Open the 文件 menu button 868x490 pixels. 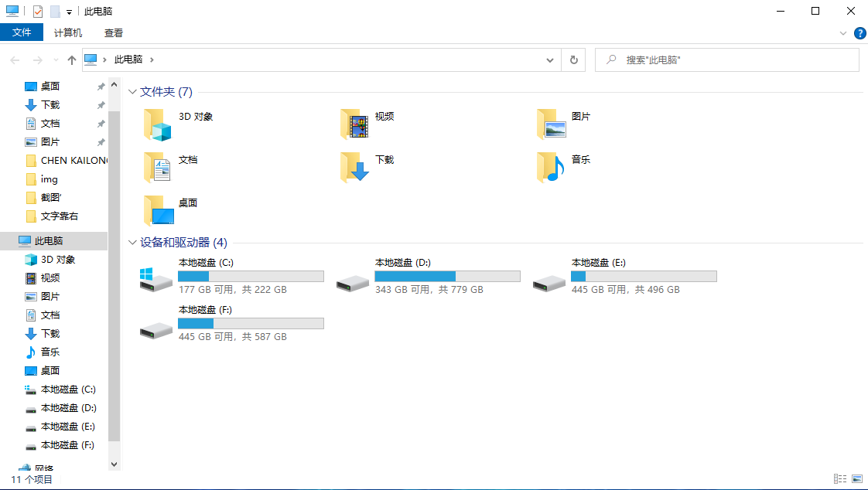tap(22, 32)
